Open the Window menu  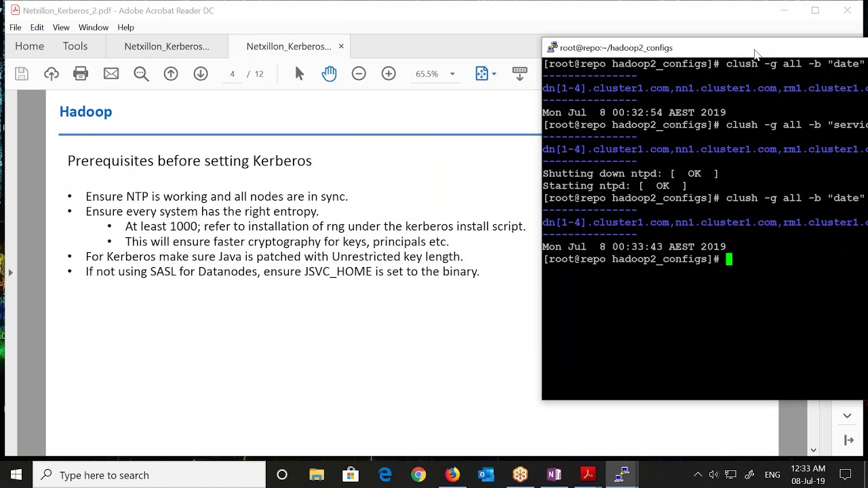pos(93,27)
